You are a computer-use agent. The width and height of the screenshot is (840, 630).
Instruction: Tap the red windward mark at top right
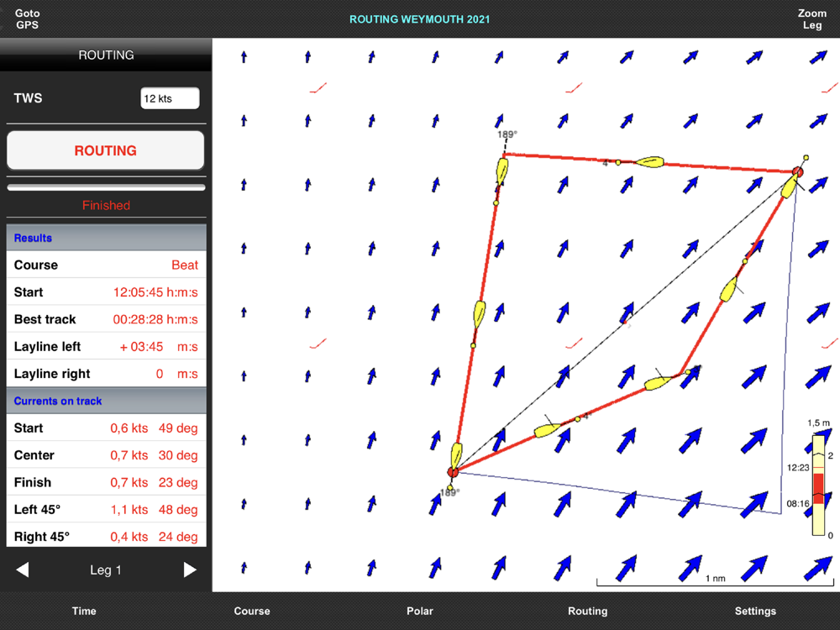[x=798, y=171]
